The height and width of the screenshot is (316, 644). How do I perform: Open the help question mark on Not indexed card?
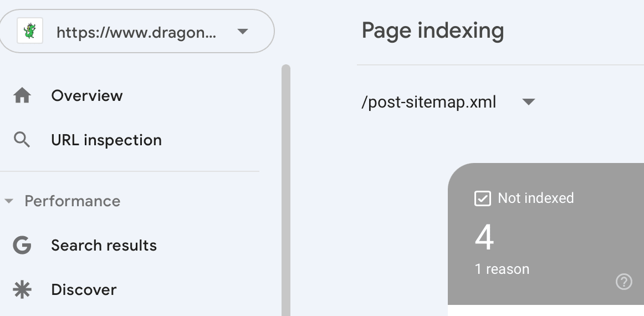(x=624, y=282)
